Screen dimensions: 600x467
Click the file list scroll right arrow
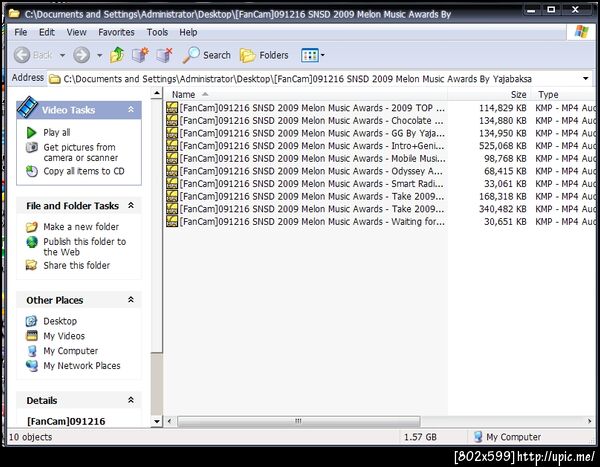(589, 421)
